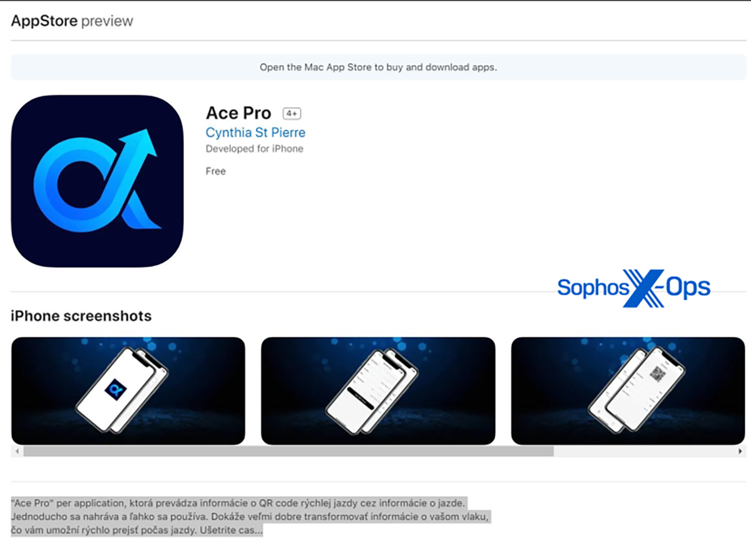Click the Ace Pro logo inside first phone mockup
The height and width of the screenshot is (560, 751).
pyautogui.click(x=115, y=390)
